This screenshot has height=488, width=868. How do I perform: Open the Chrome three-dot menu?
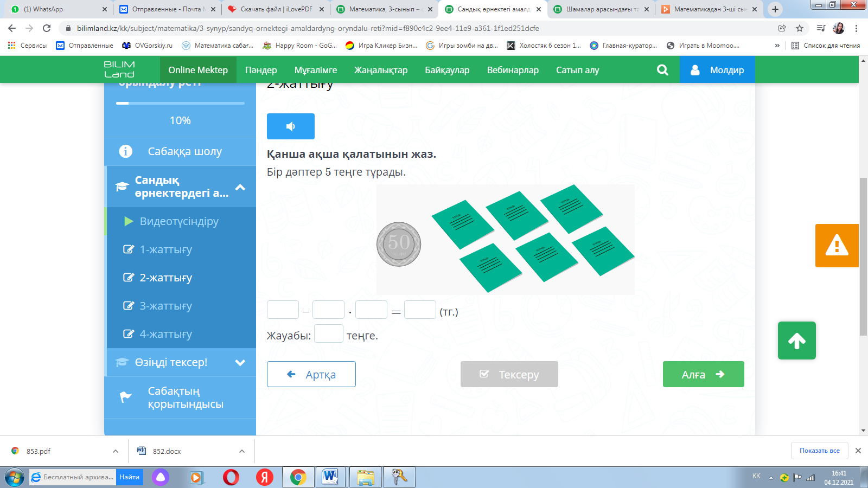point(856,28)
